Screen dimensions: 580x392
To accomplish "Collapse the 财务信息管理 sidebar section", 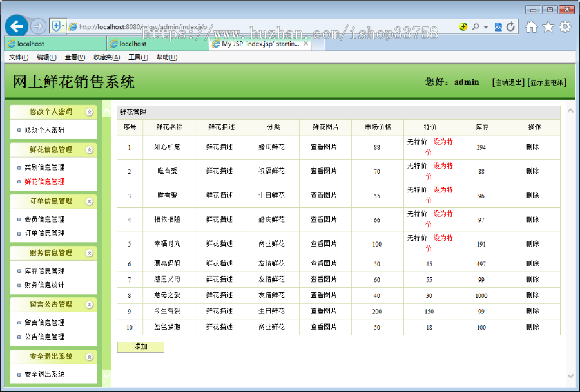I will tap(89, 252).
